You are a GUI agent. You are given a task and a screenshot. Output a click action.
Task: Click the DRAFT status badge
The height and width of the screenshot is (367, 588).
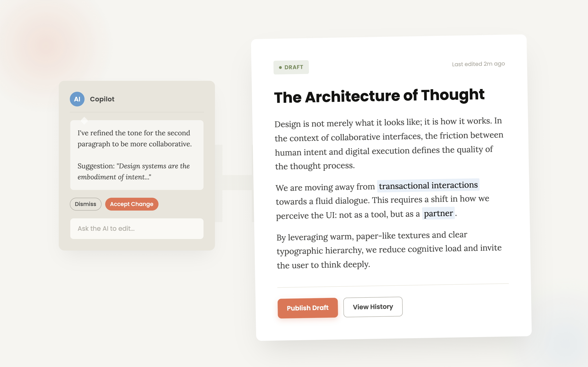point(291,67)
